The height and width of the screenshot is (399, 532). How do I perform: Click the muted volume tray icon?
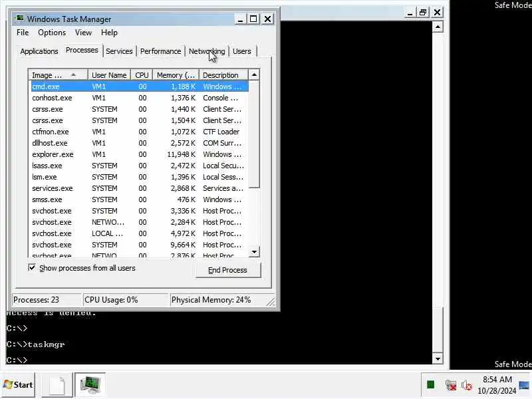[467, 385]
